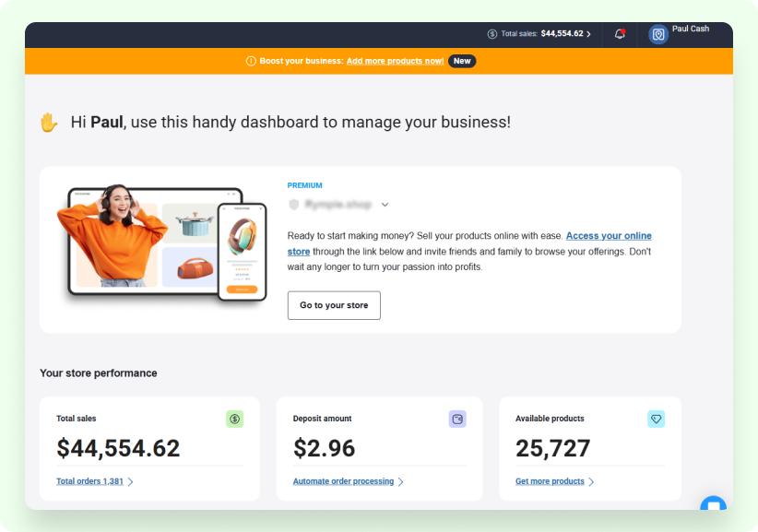Click the dollar coin icon beside Total sales in header
This screenshot has width=758, height=532.
pyautogui.click(x=492, y=34)
